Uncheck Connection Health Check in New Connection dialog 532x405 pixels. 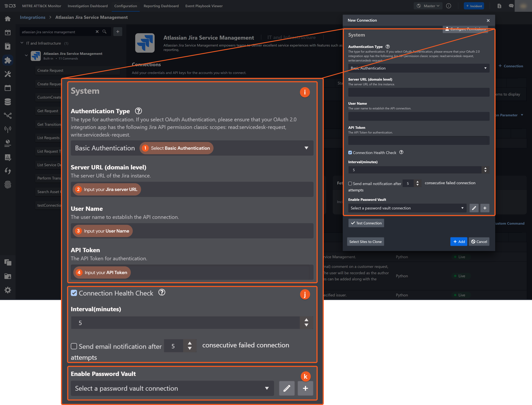point(350,153)
